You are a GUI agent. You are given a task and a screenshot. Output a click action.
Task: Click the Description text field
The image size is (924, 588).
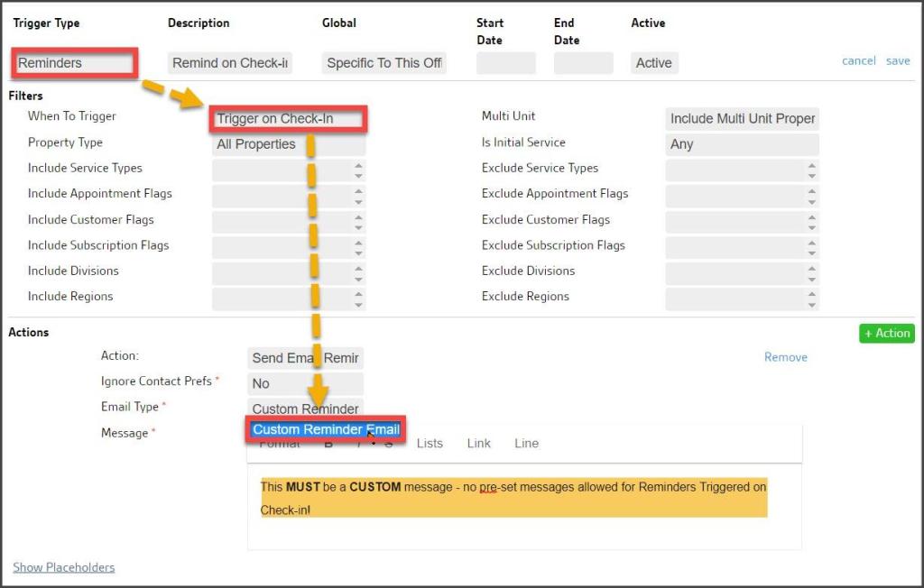[x=230, y=63]
